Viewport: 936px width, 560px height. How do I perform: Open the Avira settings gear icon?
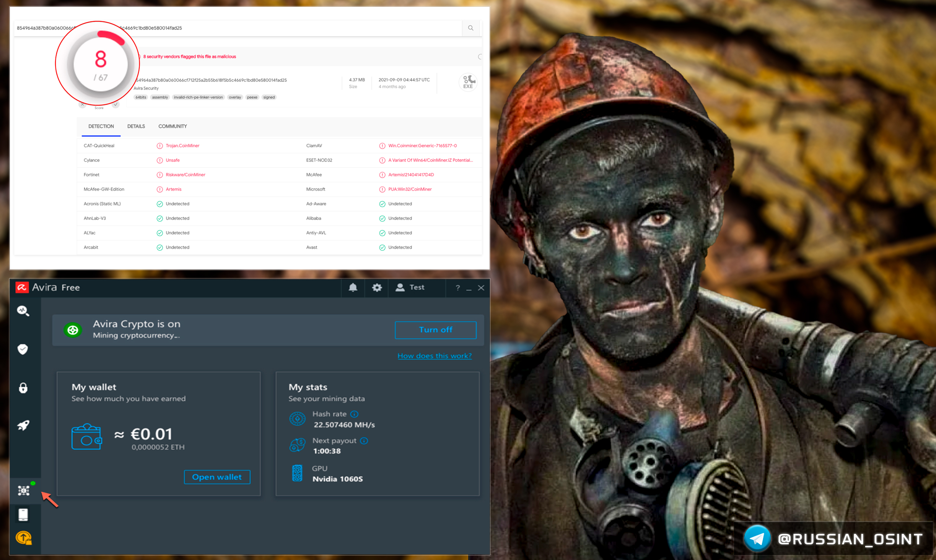[x=377, y=287]
